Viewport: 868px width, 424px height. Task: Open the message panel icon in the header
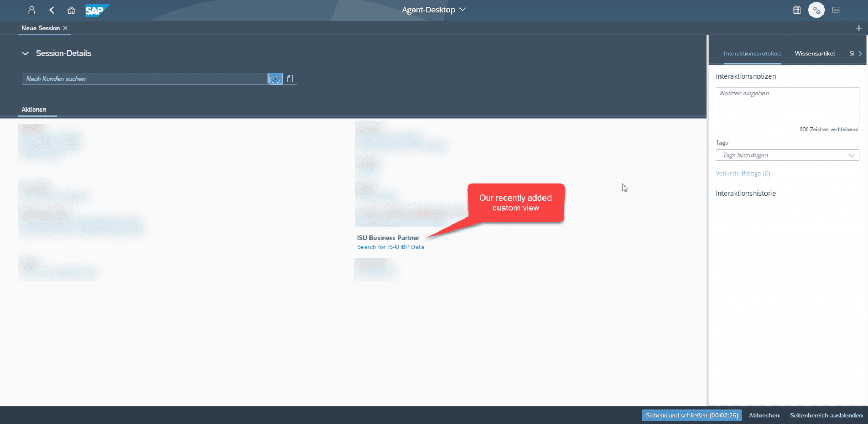click(x=836, y=10)
